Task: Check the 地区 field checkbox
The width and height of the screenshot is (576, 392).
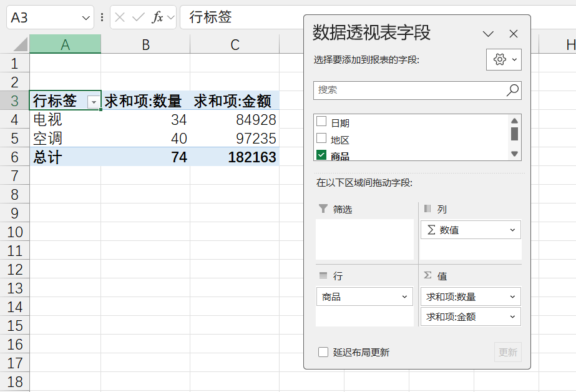Action: (x=321, y=138)
